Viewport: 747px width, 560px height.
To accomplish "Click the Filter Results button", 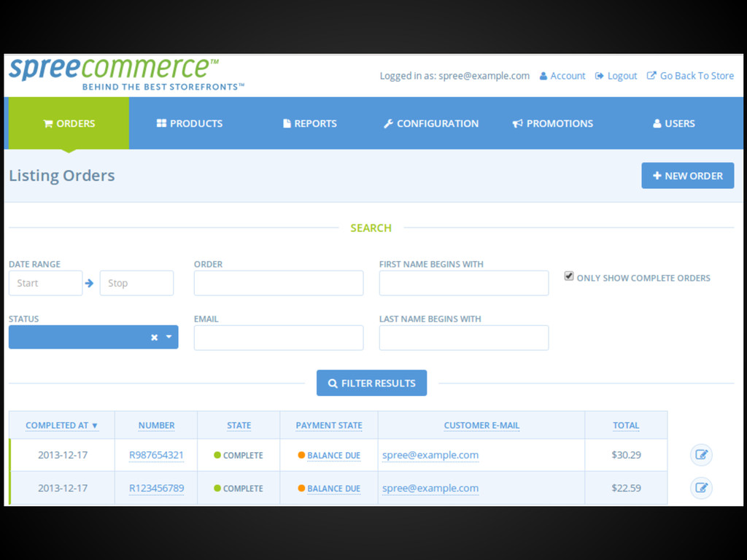I will click(371, 383).
